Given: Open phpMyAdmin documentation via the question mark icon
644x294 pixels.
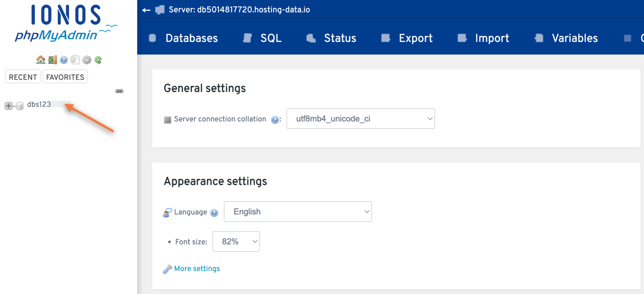Looking at the screenshot, I should click(63, 59).
